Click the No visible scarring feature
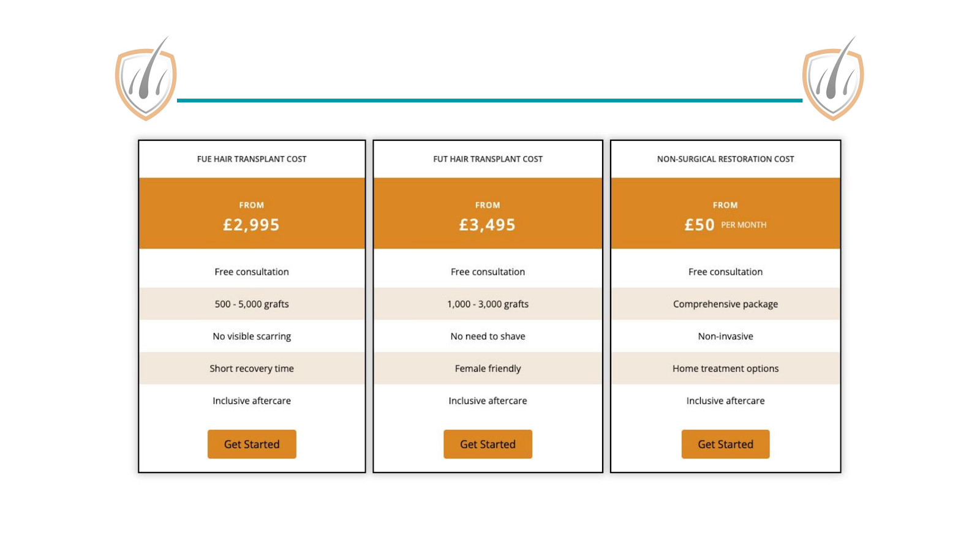The image size is (980, 551). click(x=252, y=336)
